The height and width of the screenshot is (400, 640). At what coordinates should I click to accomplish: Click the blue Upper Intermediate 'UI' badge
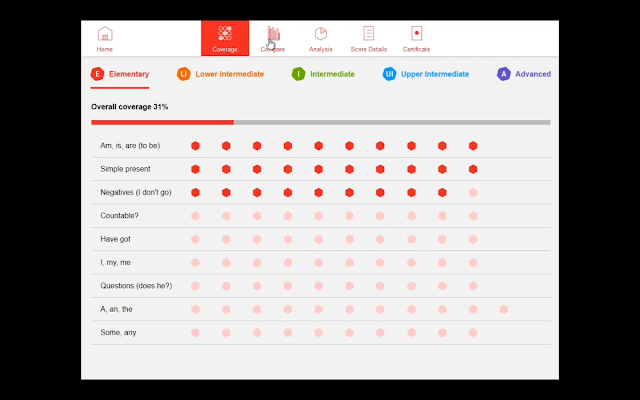click(x=389, y=74)
